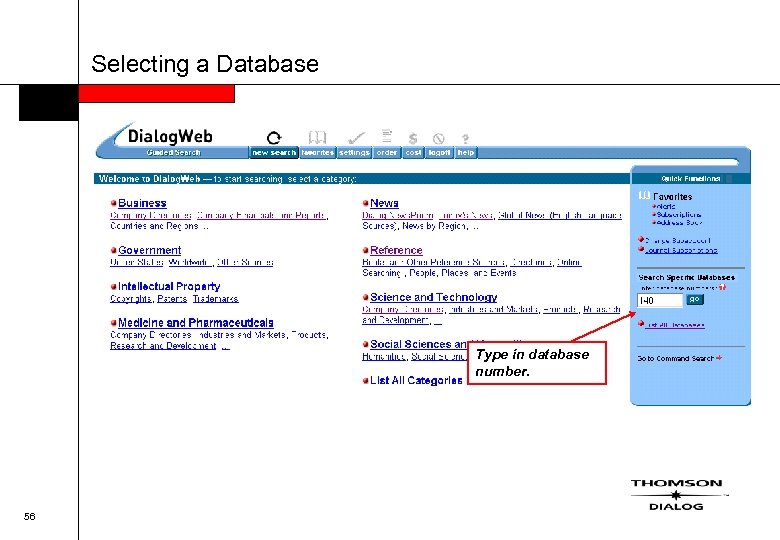Click the red bullet beside Journal Subscriptions

point(641,249)
